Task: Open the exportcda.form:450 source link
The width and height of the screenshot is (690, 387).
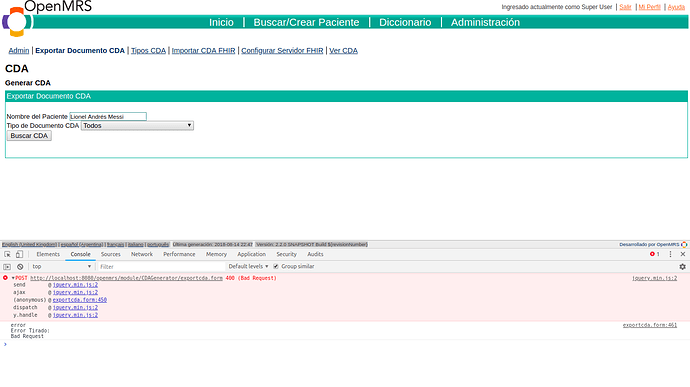Action: click(80, 300)
